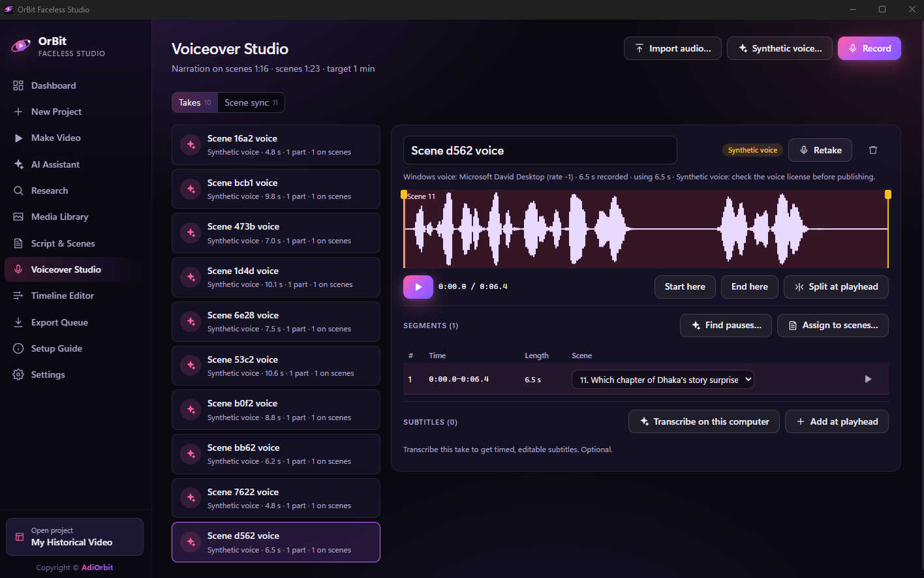Click the right yellow trim handle on waveform
This screenshot has width=924, height=578.
point(887,194)
